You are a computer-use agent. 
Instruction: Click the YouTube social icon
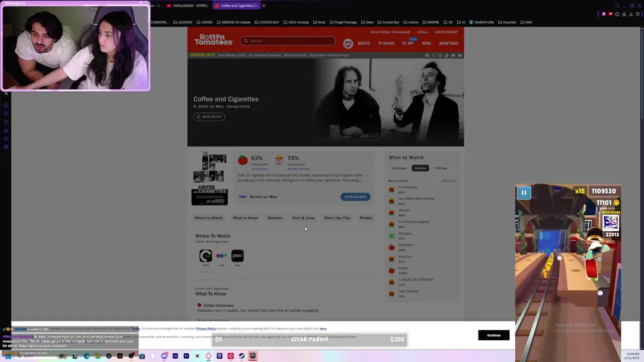coord(453,55)
